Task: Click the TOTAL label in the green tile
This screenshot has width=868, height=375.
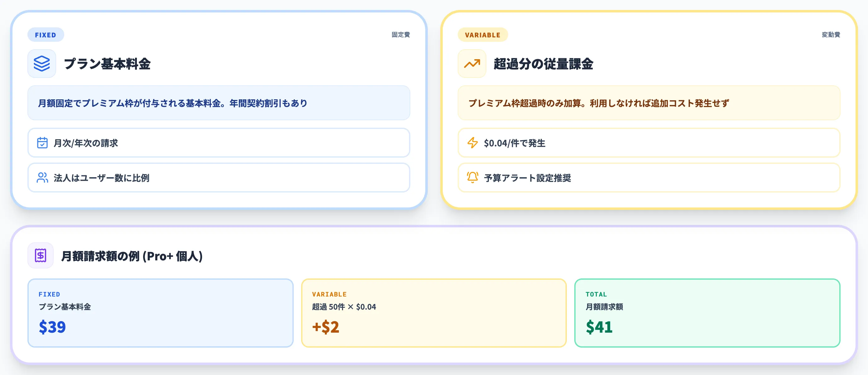Action: [596, 294]
